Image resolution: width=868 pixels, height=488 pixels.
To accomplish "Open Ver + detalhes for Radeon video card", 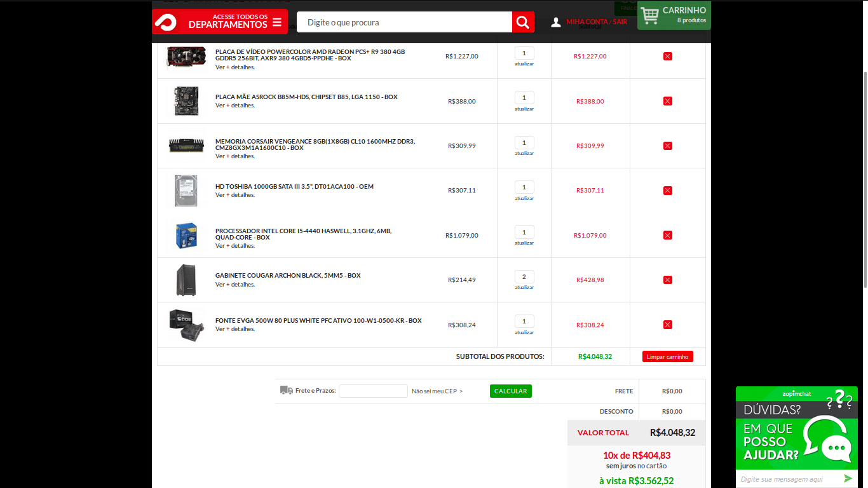I will point(235,67).
